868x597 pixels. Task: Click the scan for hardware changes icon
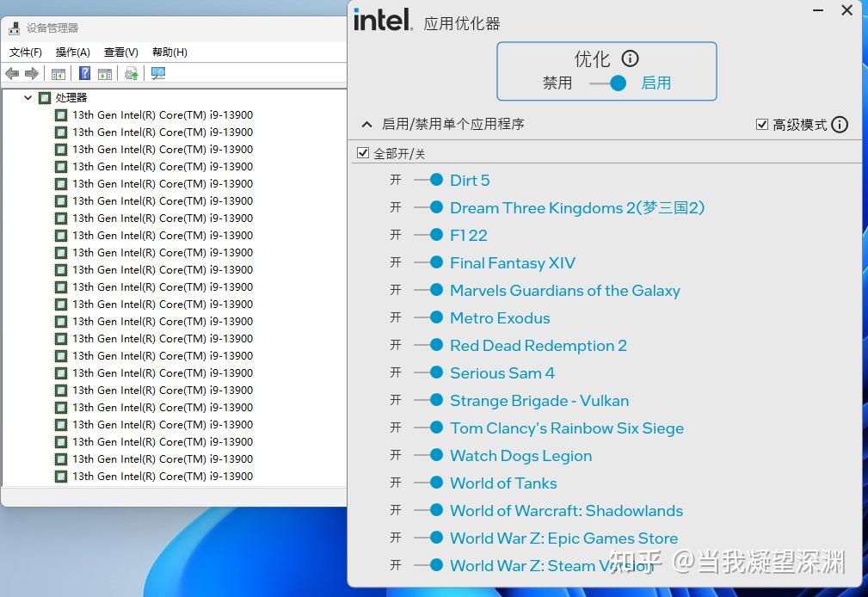157,74
